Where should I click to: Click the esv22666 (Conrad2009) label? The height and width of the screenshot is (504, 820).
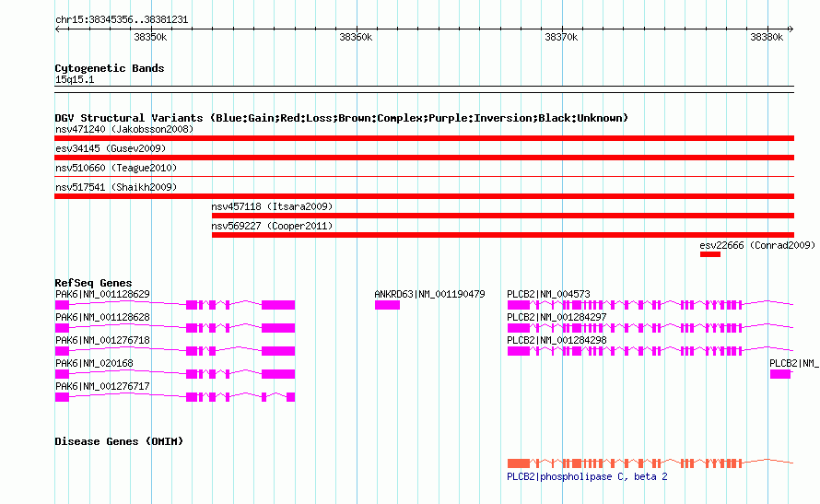pos(757,245)
